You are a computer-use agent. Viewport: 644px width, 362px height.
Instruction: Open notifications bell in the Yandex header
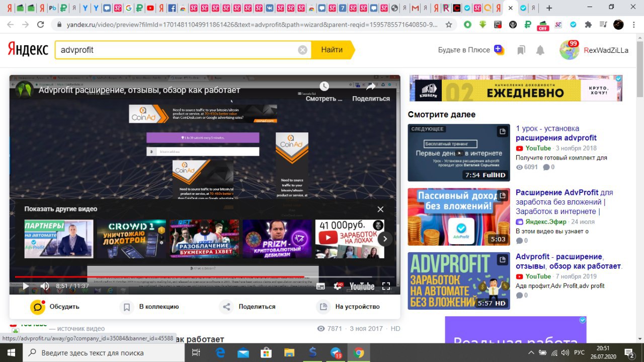pyautogui.click(x=540, y=50)
